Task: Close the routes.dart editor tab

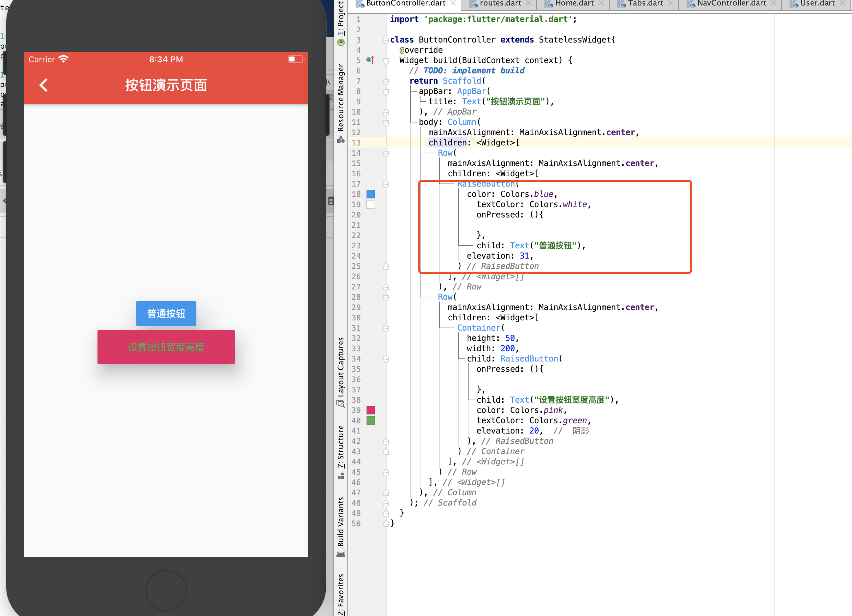Action: point(529,3)
